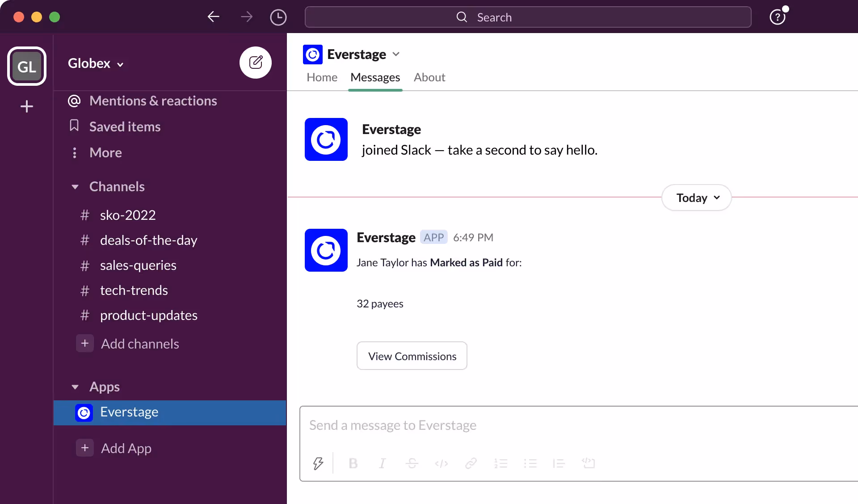Screen dimensions: 858x504
Task: Go forward with the right arrow
Action: tap(247, 17)
